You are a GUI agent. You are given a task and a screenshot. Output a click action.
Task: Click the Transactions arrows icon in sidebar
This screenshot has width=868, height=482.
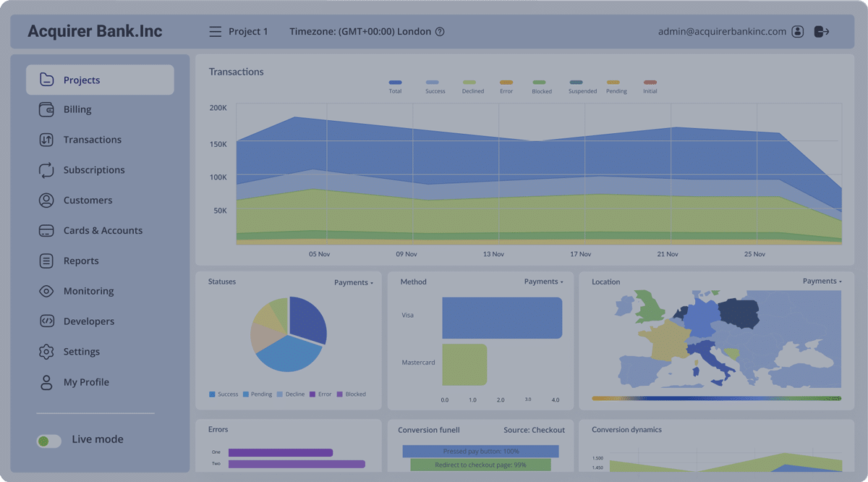[x=46, y=140]
